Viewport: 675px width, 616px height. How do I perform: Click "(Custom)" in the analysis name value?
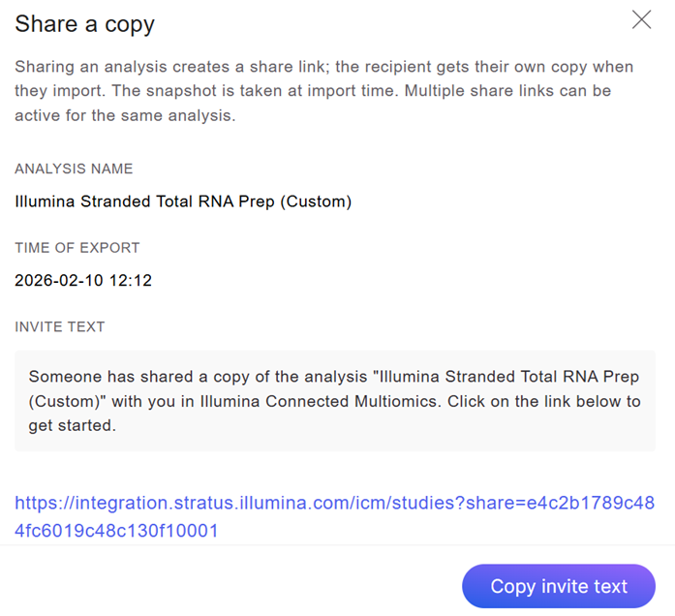(319, 201)
